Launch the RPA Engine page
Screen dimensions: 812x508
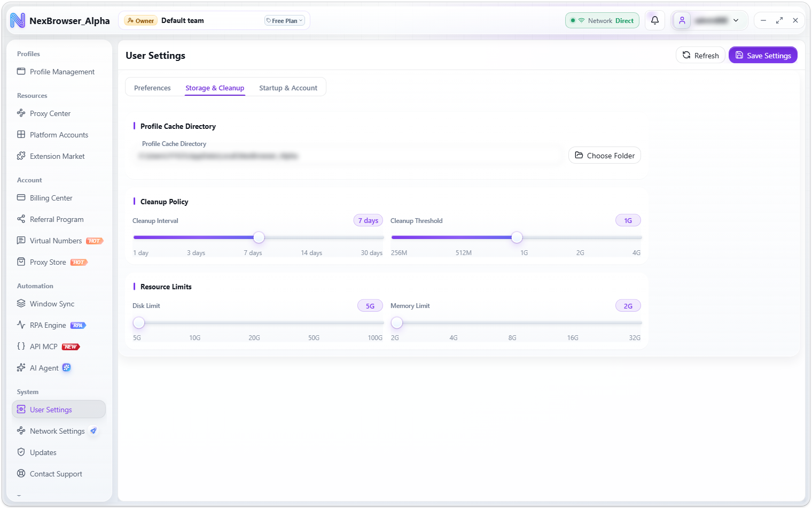59,325
